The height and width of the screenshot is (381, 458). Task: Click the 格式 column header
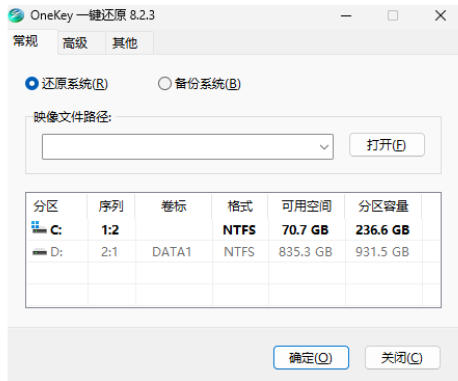[240, 206]
